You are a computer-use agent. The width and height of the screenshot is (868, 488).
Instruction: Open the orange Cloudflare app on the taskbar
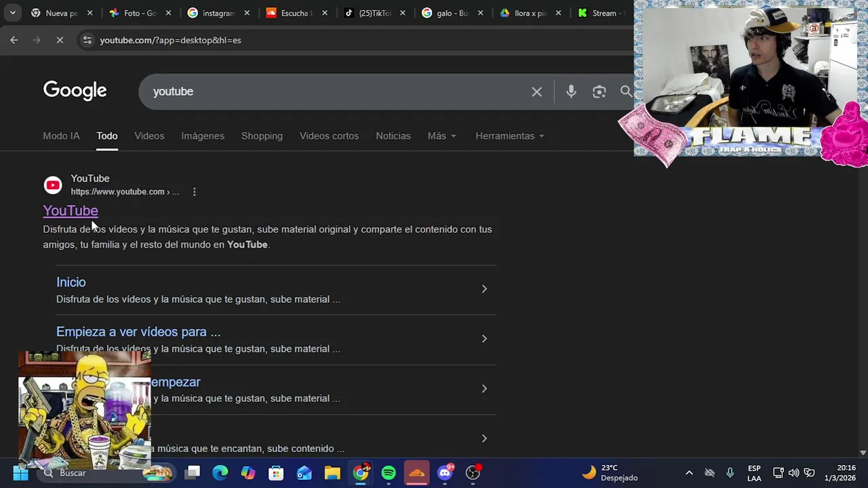416,472
